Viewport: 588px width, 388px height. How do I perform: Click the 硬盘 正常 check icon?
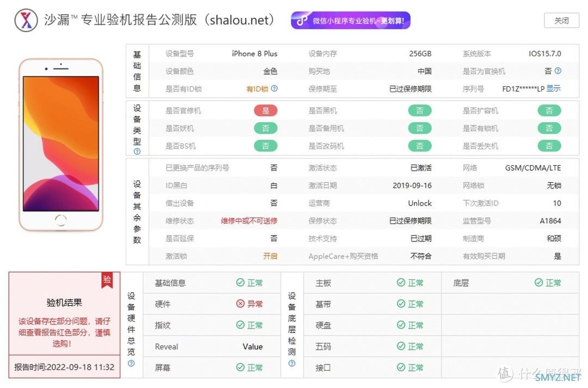pyautogui.click(x=401, y=325)
